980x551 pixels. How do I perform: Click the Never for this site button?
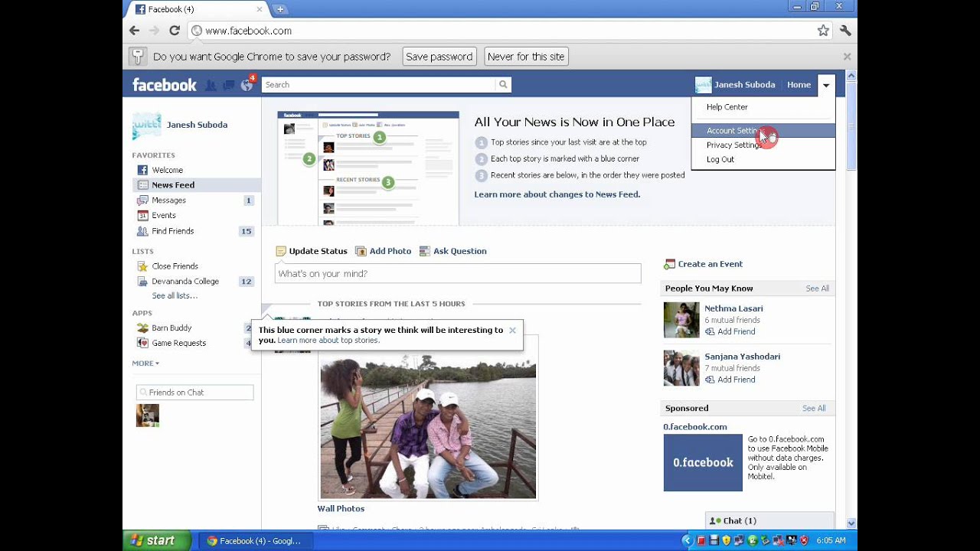(x=526, y=57)
